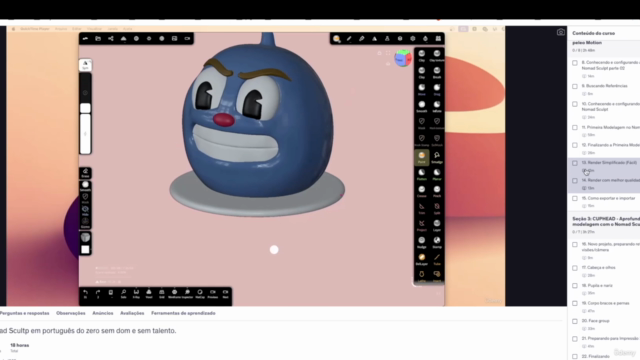The image size is (640, 360).
Task: Select the Drag tool
Action: coord(437,90)
